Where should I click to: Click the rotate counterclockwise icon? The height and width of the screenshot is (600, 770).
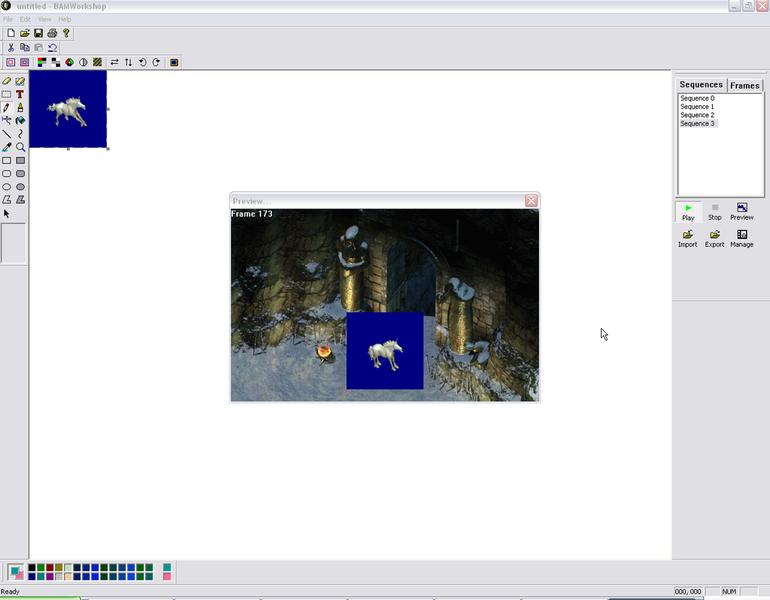[x=142, y=62]
